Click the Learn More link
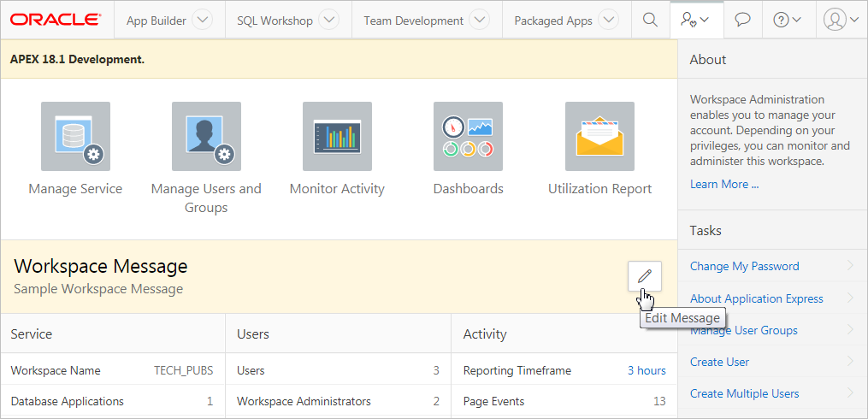Screen dimensions: 868x419 click(x=723, y=184)
